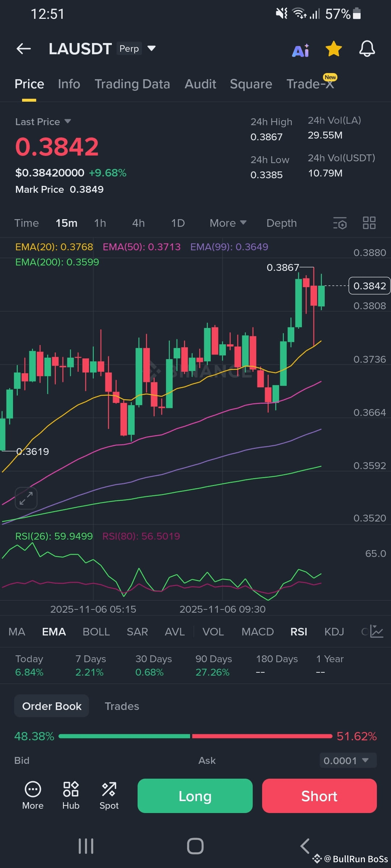Tap Mark Price 0.3849 text
The height and width of the screenshot is (868, 391).
pos(59,190)
